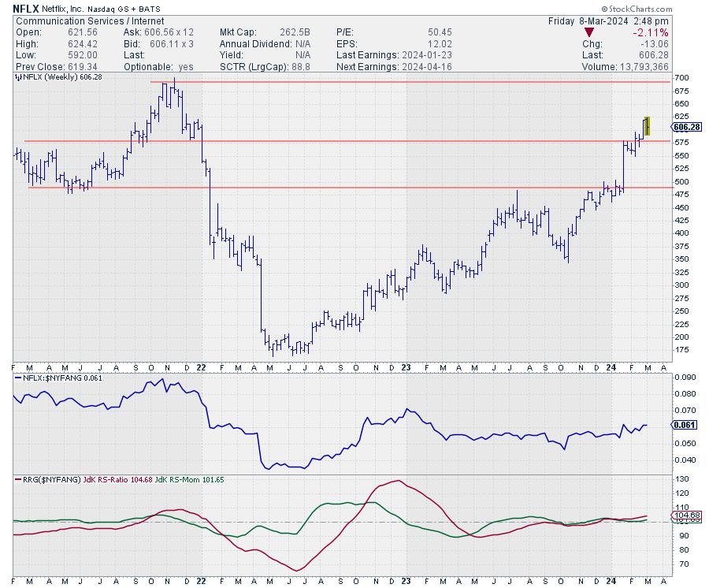This screenshot has width=709, height=588.
Task: Click the red down-arrow change indicator
Action: pyautogui.click(x=589, y=32)
